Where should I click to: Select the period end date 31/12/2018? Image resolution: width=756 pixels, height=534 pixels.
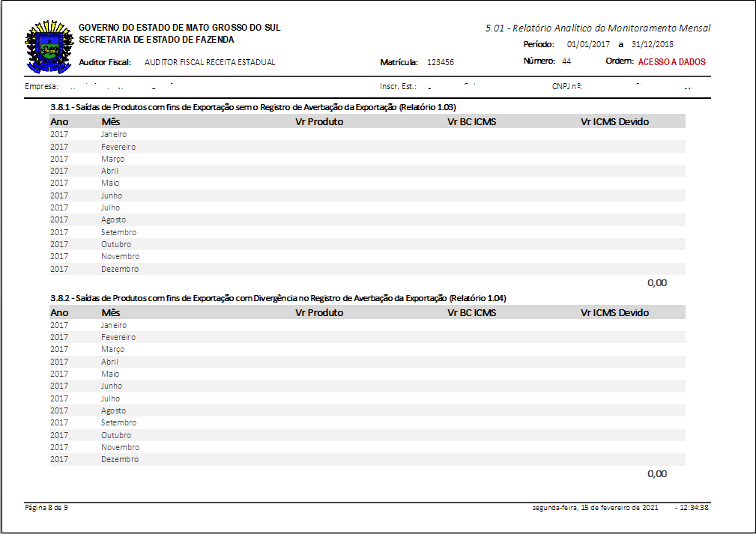[x=653, y=44]
